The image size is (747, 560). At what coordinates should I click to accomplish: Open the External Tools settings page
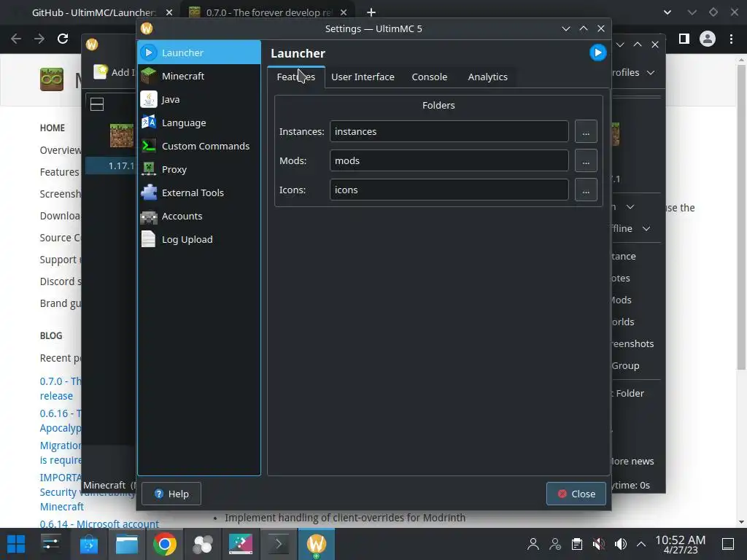click(199, 192)
